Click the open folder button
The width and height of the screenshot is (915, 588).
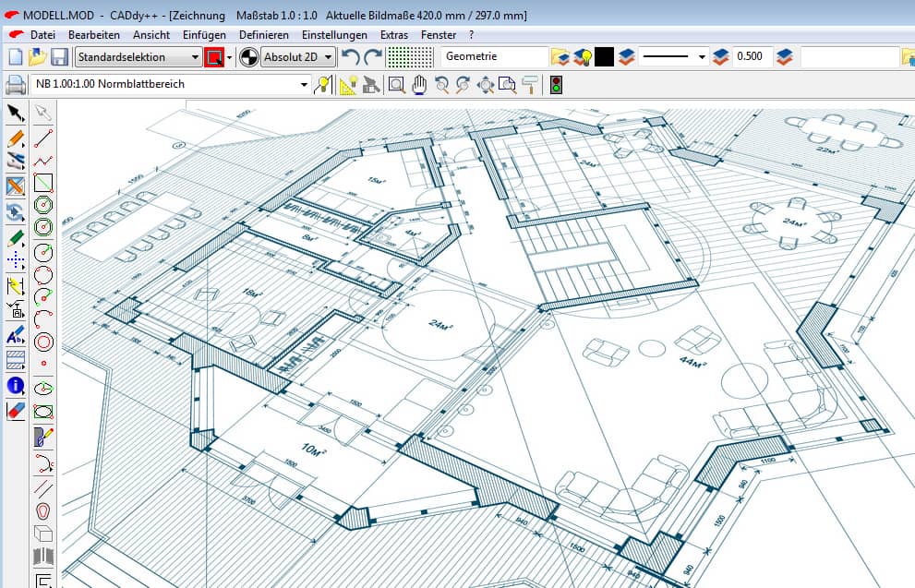pos(37,57)
